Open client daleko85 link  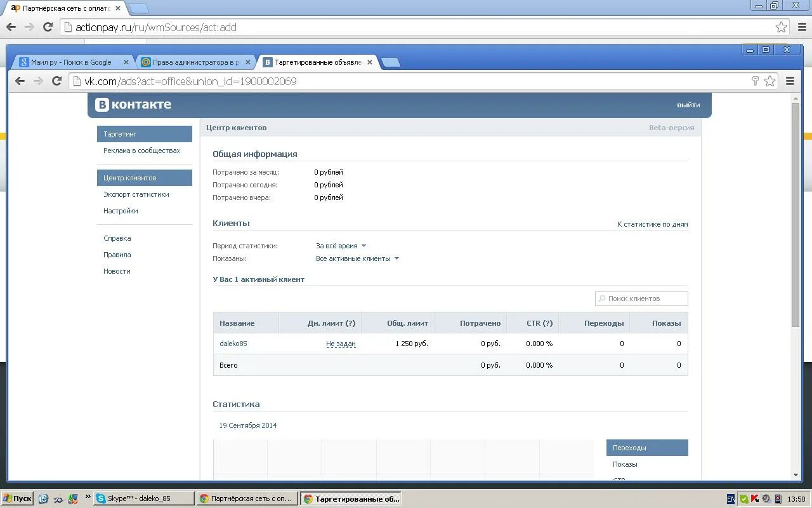(x=233, y=344)
